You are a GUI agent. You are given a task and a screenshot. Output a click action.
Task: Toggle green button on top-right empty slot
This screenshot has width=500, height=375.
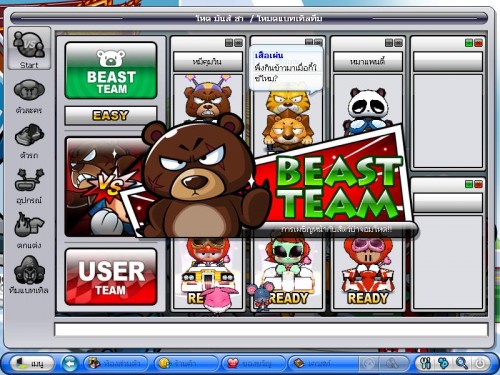pos(469,43)
